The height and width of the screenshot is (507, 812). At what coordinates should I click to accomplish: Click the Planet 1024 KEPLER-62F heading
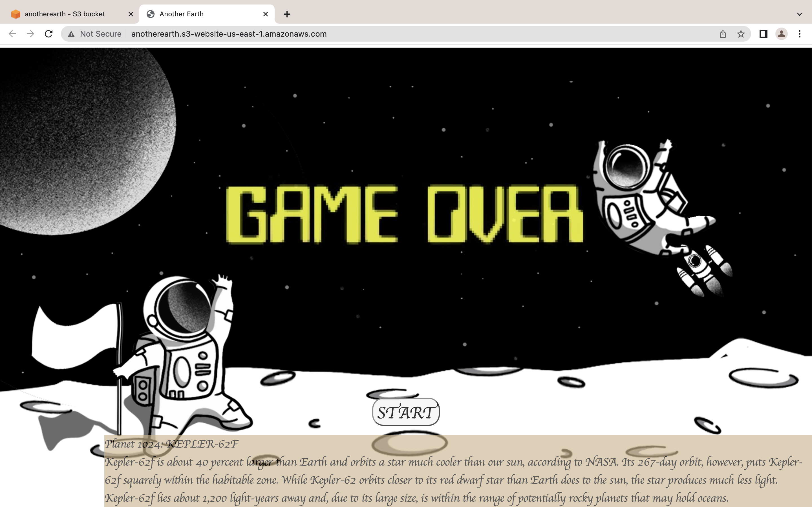pos(171,444)
